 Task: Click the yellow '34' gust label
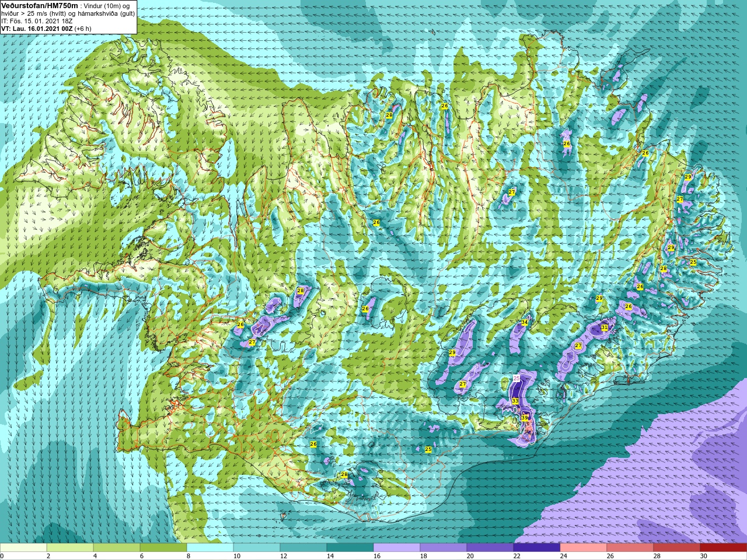524,323
